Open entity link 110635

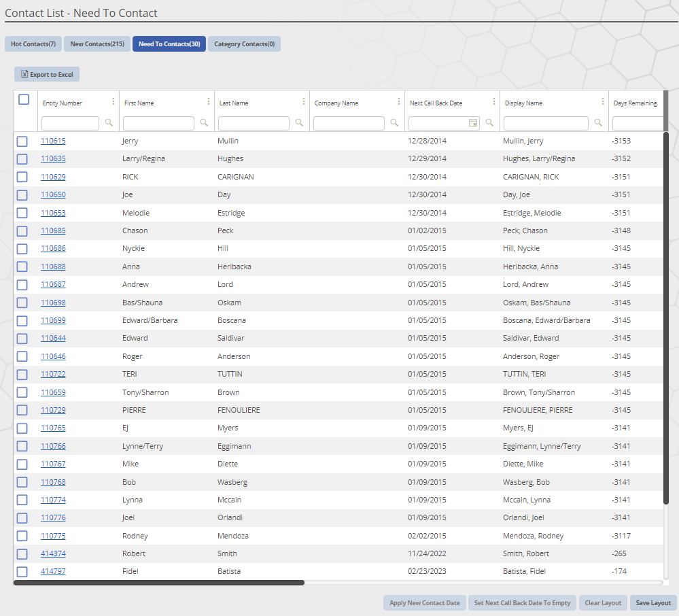(53, 158)
